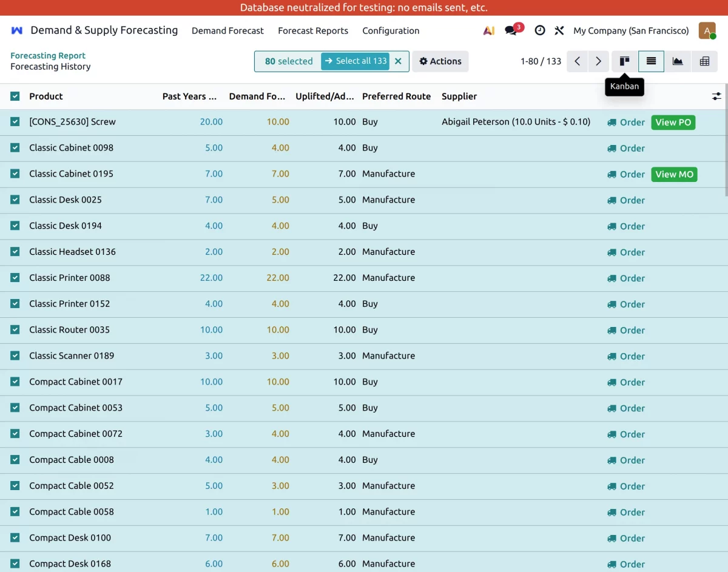This screenshot has width=728, height=572.
Task: Uncheck Classic Desk 0025 checkbox
Action: [15, 200]
